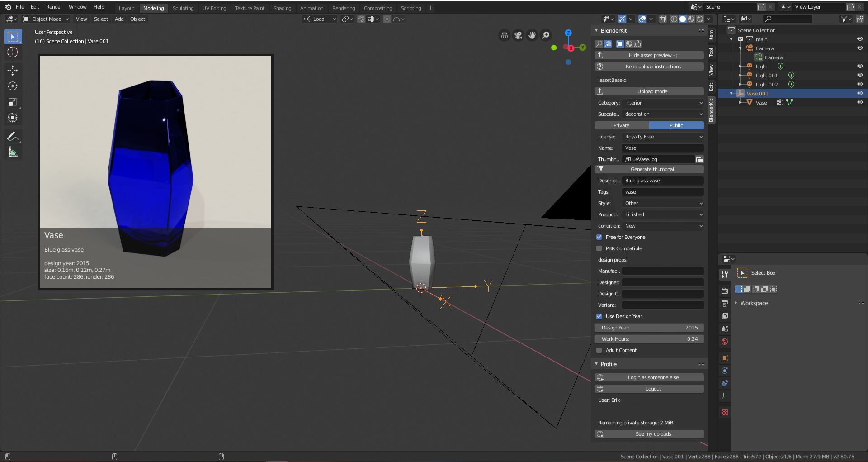Change the Style from Other
This screenshot has width=868, height=462.
662,203
